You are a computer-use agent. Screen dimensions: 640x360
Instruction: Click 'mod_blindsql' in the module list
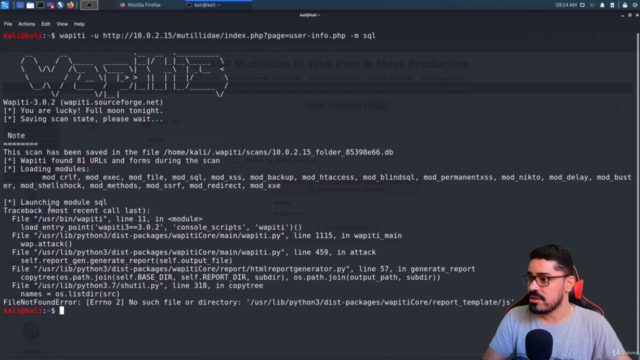(388, 178)
